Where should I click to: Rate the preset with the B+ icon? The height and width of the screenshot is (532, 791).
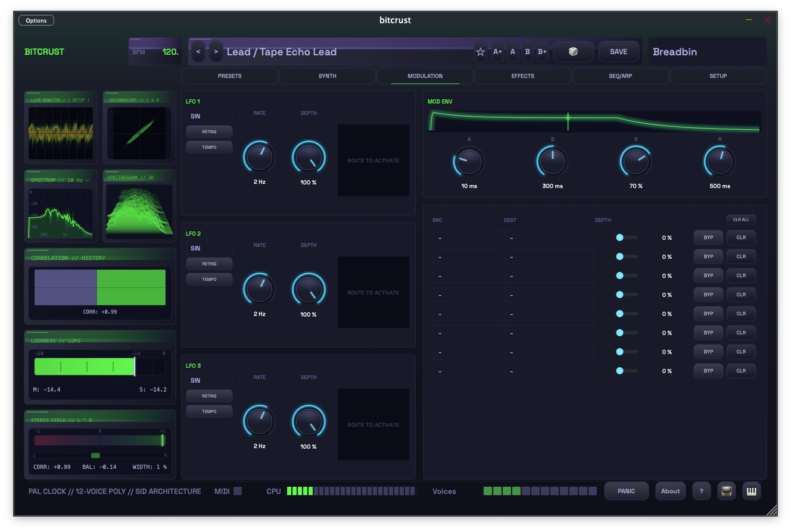[542, 52]
